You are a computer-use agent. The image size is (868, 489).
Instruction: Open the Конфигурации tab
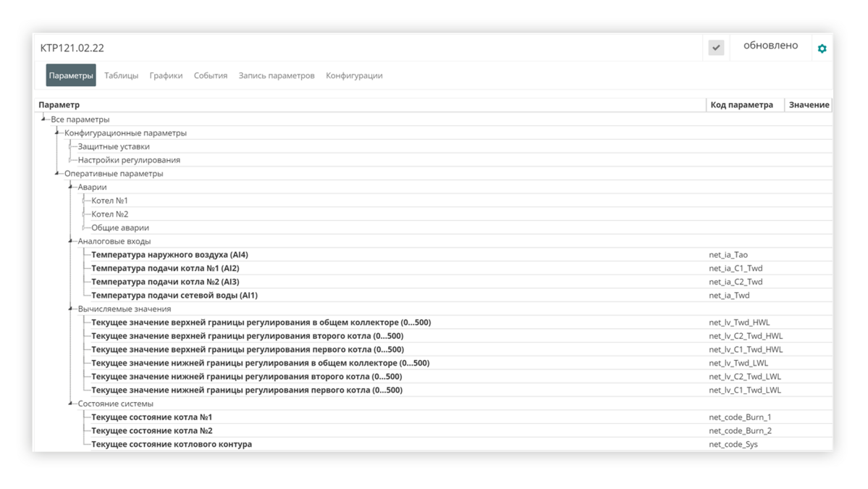[x=354, y=75]
